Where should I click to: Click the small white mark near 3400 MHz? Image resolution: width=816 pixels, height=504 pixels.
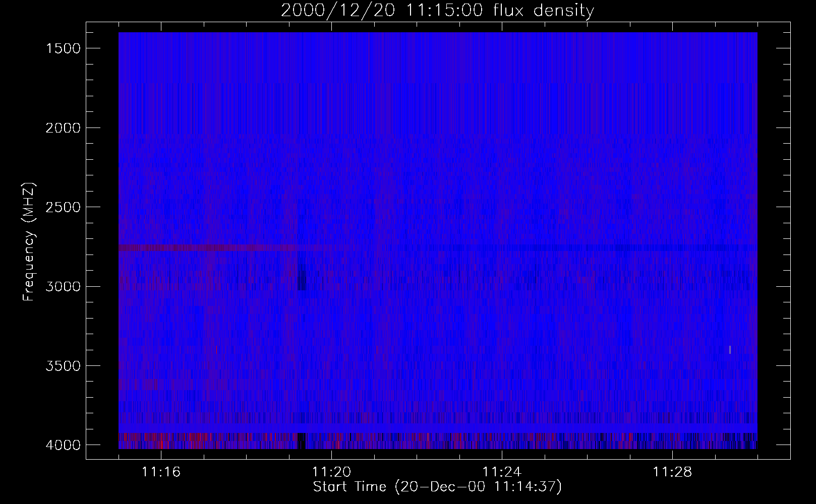(x=730, y=350)
